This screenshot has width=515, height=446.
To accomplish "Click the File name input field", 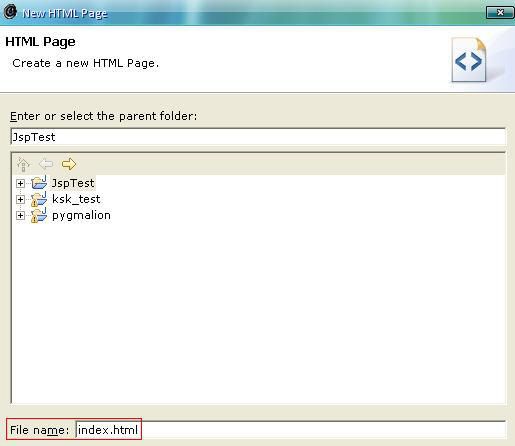I will pos(290,430).
